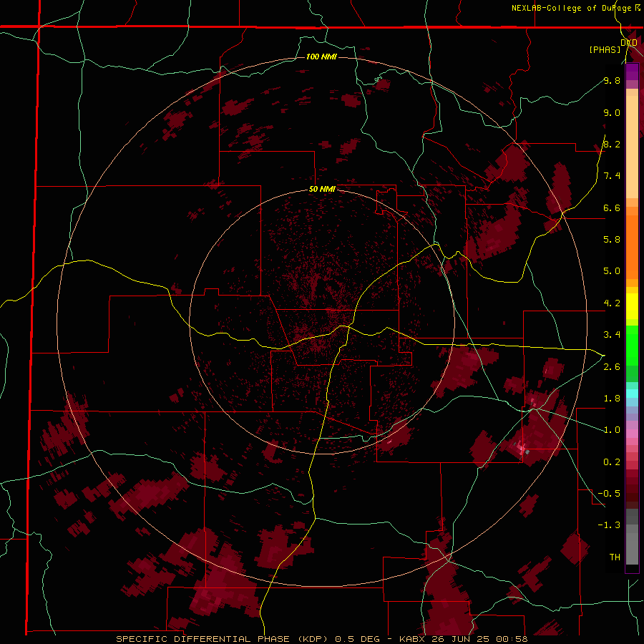The image size is (644, 644).
Task: Click the 9.8 scale value
Action: pos(612,80)
